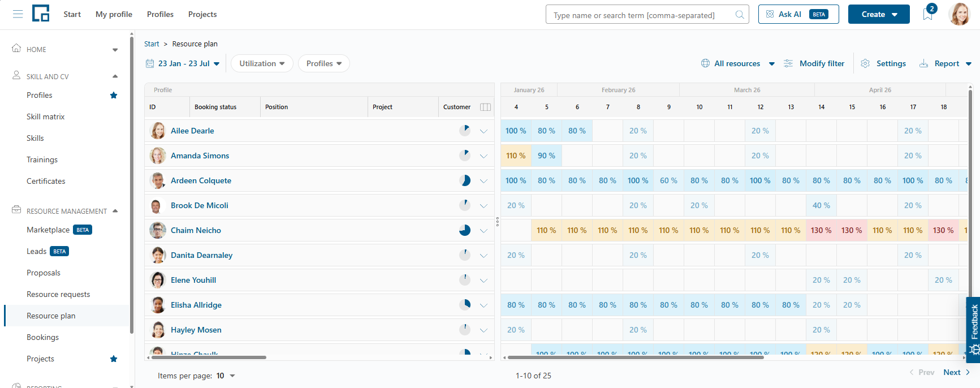This screenshot has width=980, height=388.
Task: Open the bookmarks notification icon
Action: tap(928, 14)
